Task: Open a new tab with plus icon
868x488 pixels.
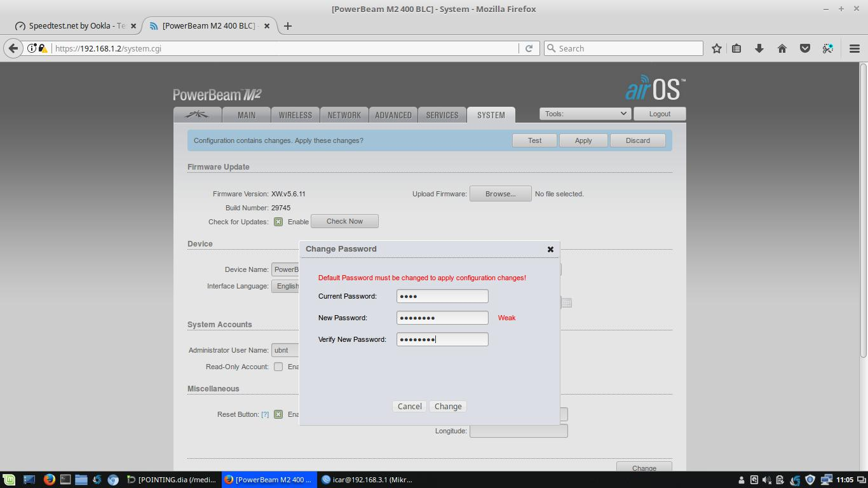Action: click(288, 26)
